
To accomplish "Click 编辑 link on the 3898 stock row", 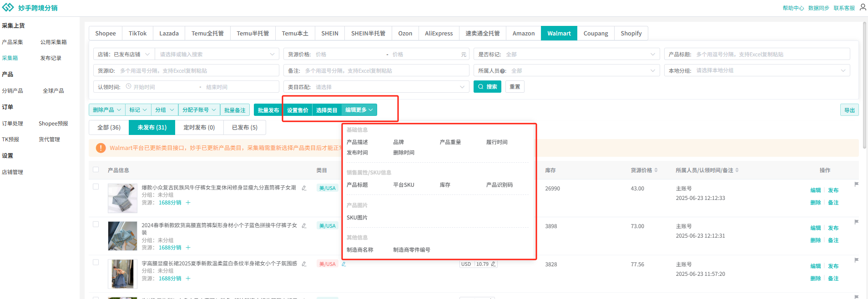I will click(815, 228).
